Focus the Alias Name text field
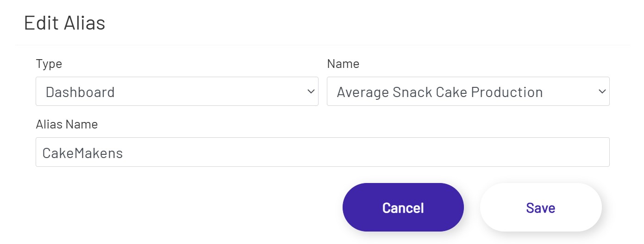644x244 pixels. [x=322, y=152]
